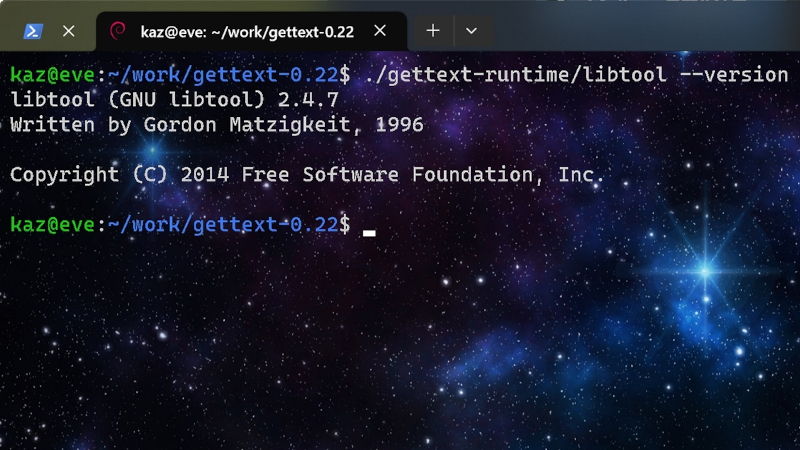The image size is (800, 450).
Task: Click green kaz@eve in the first prompt
Action: (52, 75)
